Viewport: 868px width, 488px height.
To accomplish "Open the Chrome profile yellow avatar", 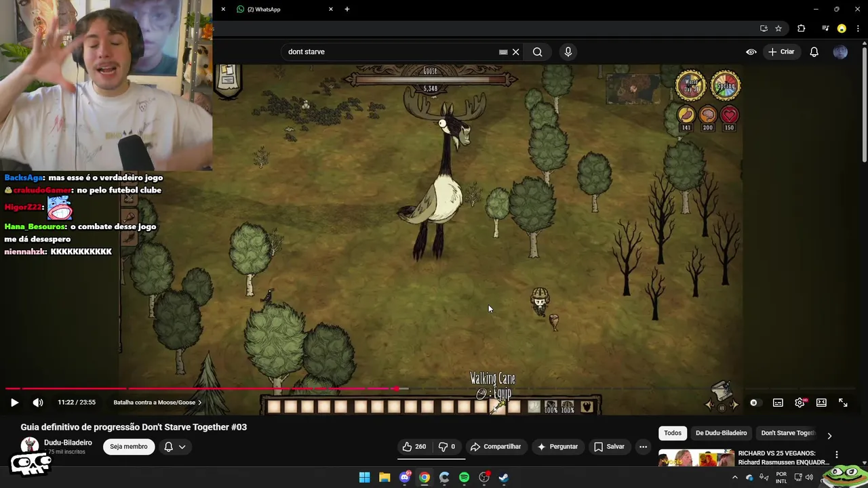I will coord(842,28).
